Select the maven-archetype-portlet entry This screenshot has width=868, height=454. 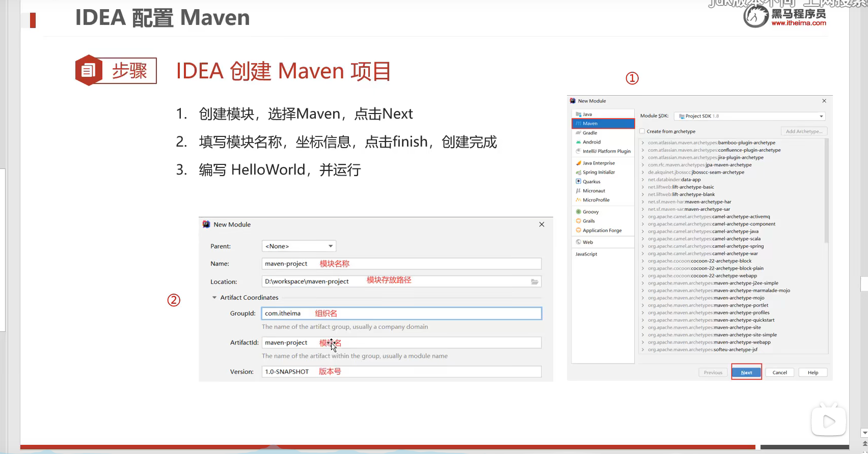[x=708, y=305]
